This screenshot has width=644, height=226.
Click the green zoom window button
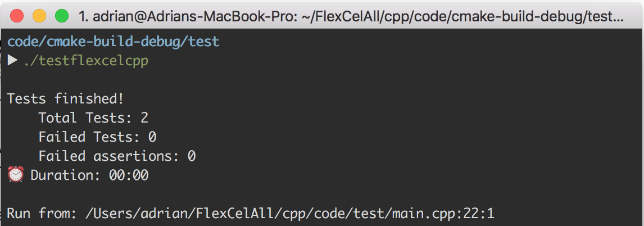[x=62, y=16]
